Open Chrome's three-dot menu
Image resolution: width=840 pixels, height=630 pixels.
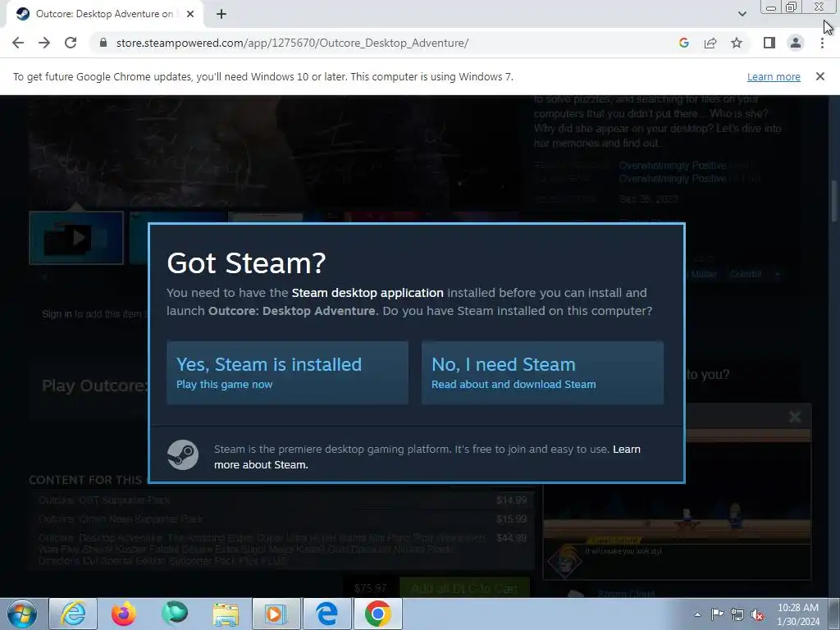pyautogui.click(x=822, y=43)
